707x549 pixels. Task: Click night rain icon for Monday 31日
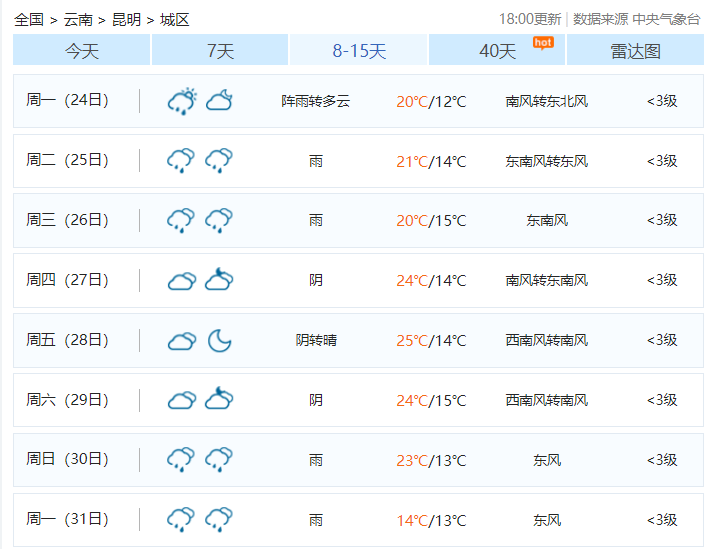click(x=219, y=520)
